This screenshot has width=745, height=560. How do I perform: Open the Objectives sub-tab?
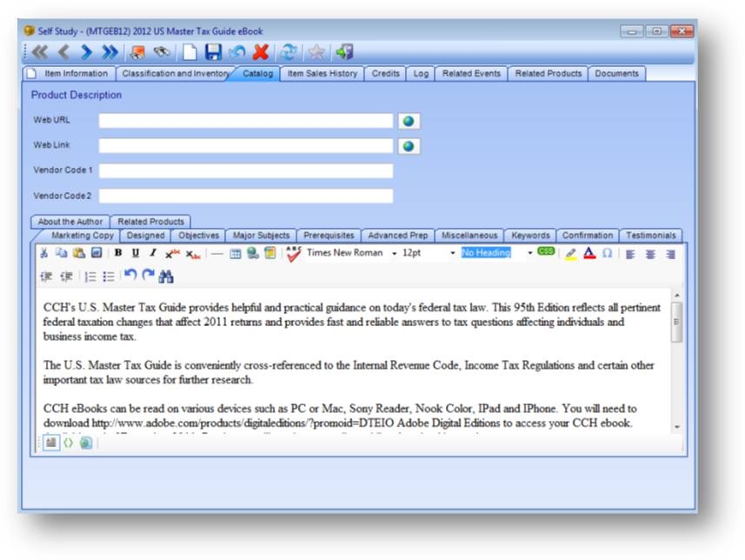pos(198,236)
